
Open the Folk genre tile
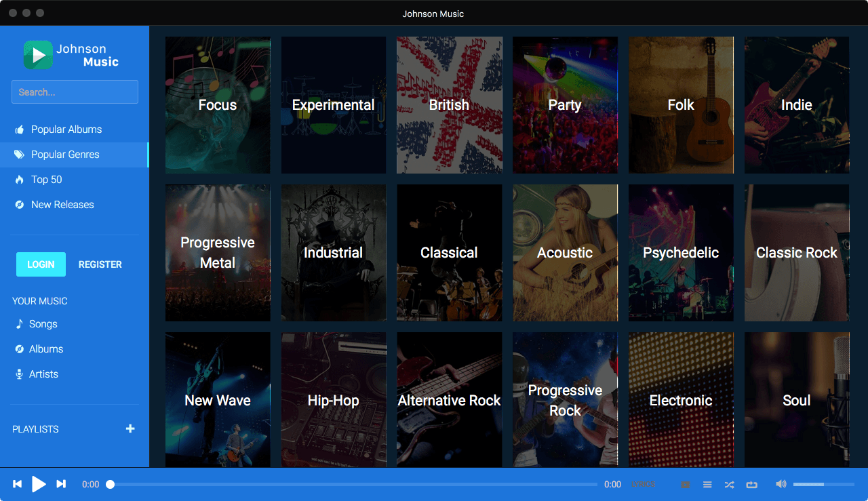coord(681,105)
